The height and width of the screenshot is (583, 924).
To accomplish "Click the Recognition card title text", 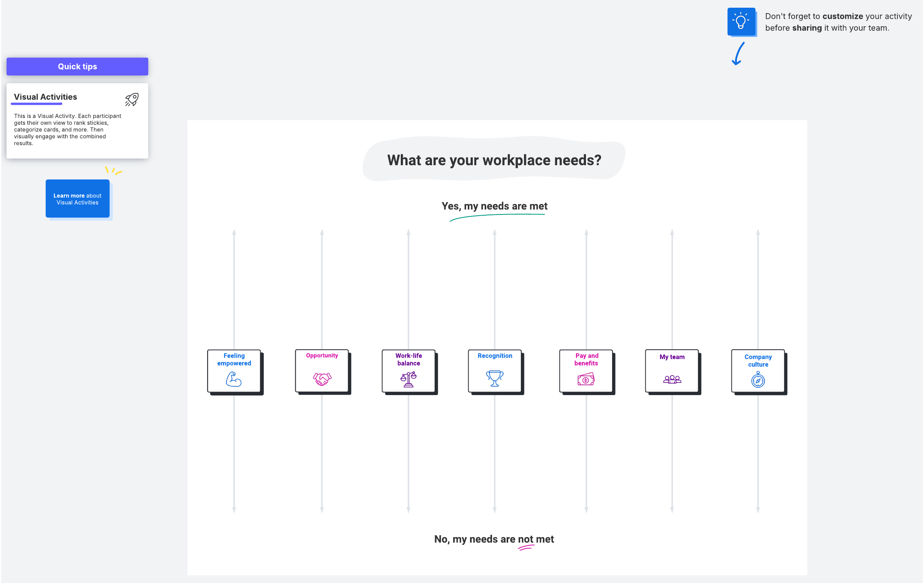I will (495, 356).
